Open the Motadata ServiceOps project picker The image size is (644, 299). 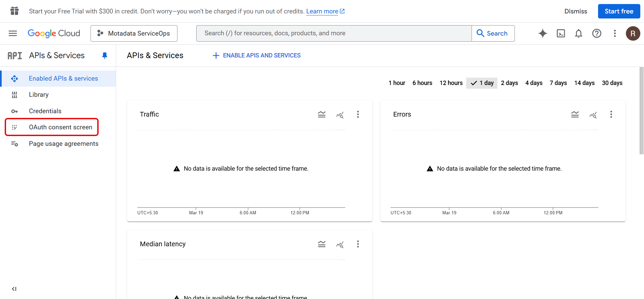[134, 33]
